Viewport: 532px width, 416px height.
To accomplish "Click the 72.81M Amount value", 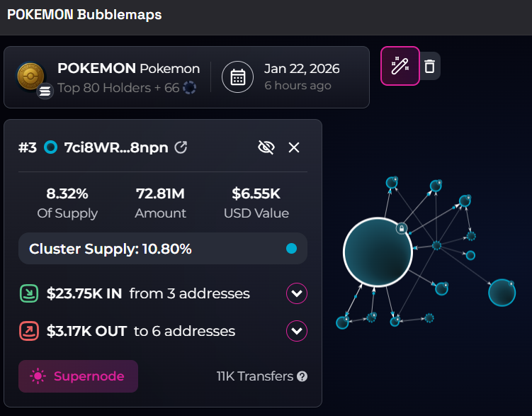I will coord(160,193).
